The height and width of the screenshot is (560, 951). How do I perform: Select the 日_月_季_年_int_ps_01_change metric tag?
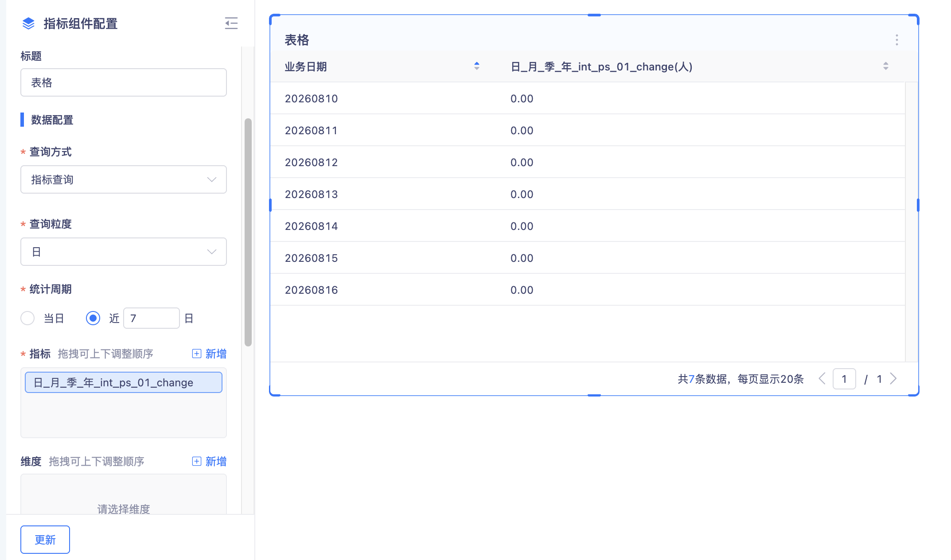tap(124, 382)
